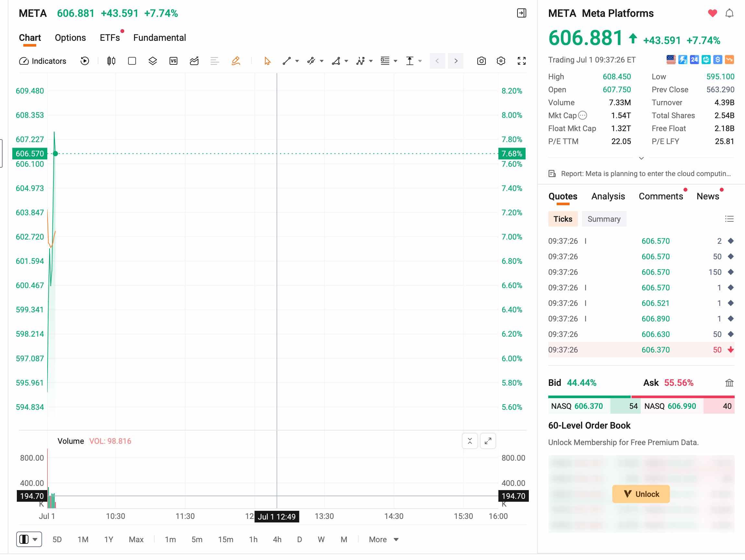Select the cursor pointer tool
The width and height of the screenshot is (745, 560).
tap(267, 61)
